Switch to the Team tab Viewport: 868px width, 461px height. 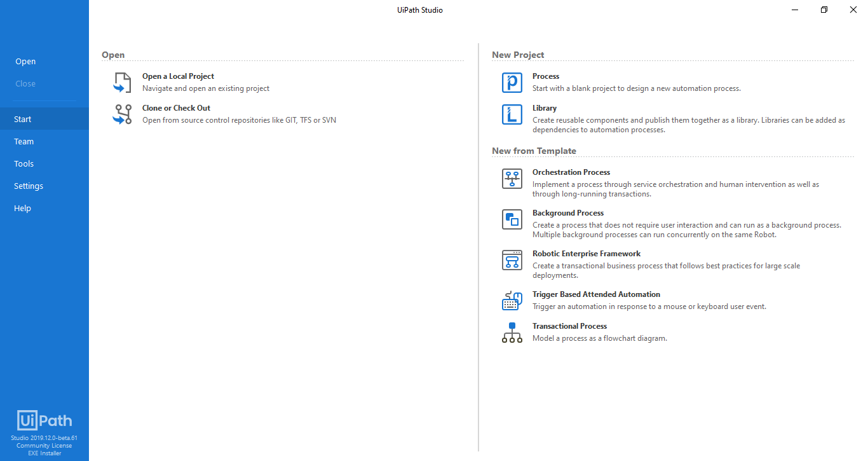[44, 141]
